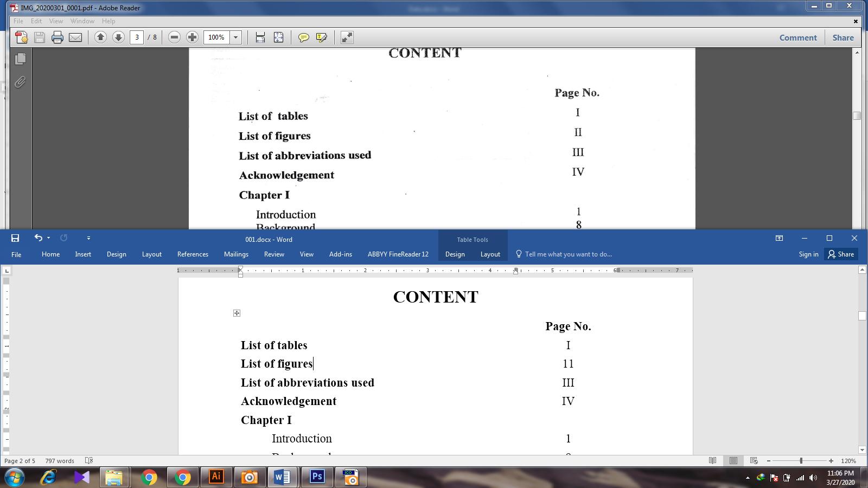Click the word count in Word's status bar
The image size is (868, 488).
click(x=60, y=460)
